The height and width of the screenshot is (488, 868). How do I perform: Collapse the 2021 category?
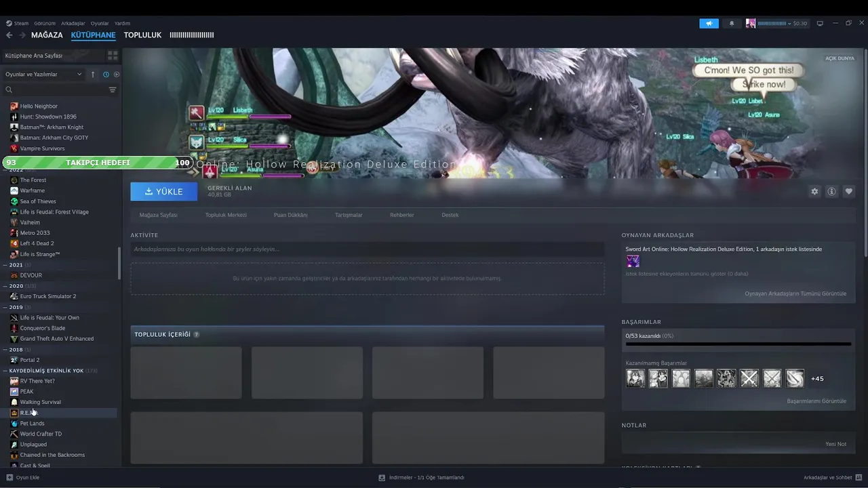tap(5, 265)
